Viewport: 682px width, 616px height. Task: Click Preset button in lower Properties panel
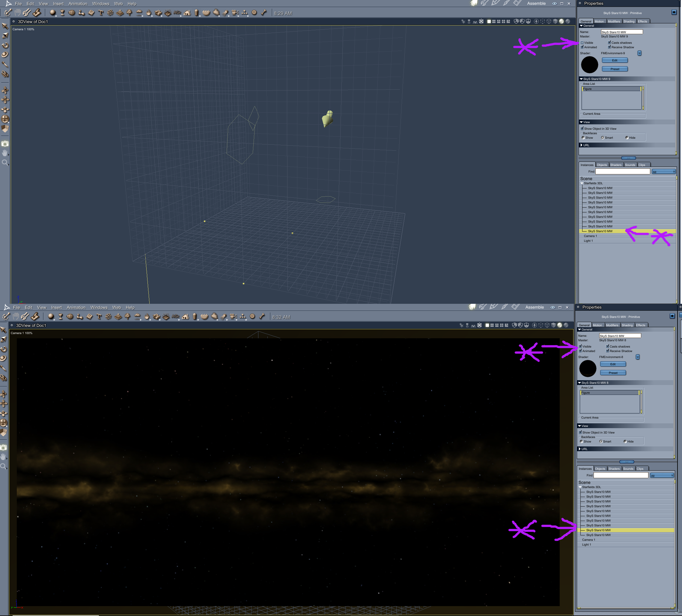(613, 373)
